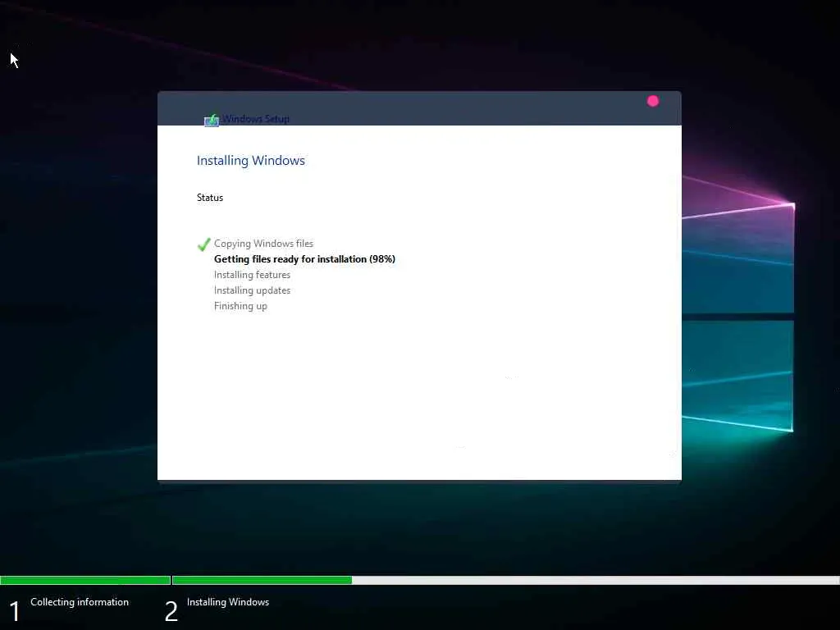The height and width of the screenshot is (630, 840).
Task: Click the 'Installing Windows' phase label at bottom
Action: (228, 602)
